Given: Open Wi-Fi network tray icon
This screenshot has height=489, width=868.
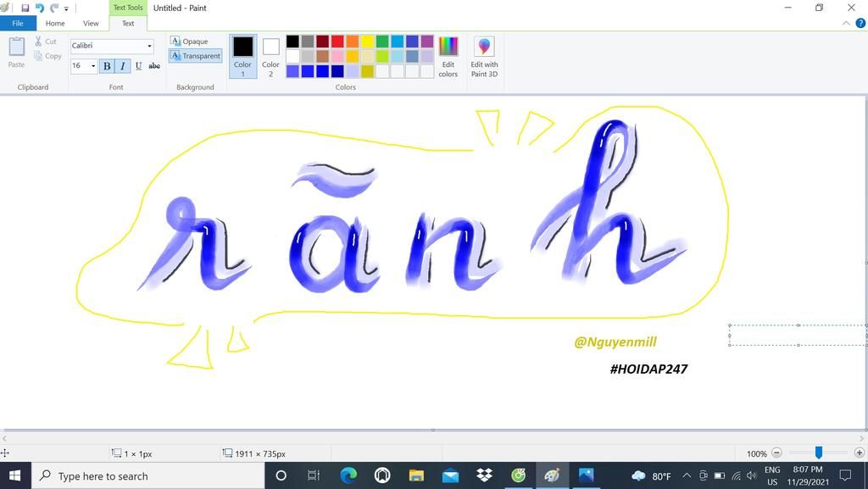Looking at the screenshot, I should pyautogui.click(x=737, y=475).
